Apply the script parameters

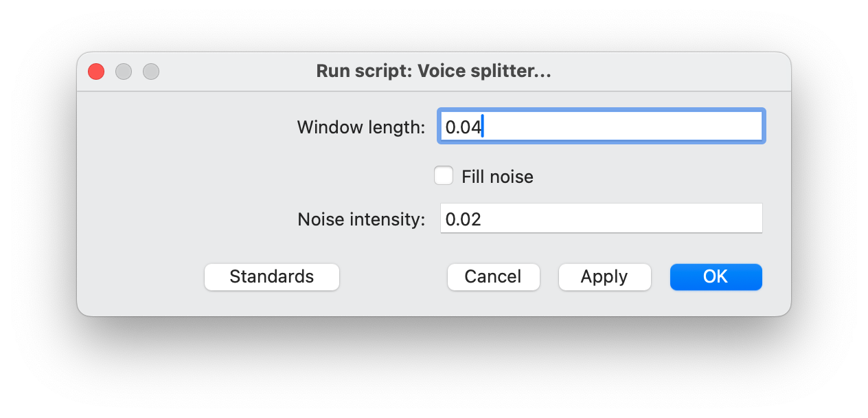604,276
